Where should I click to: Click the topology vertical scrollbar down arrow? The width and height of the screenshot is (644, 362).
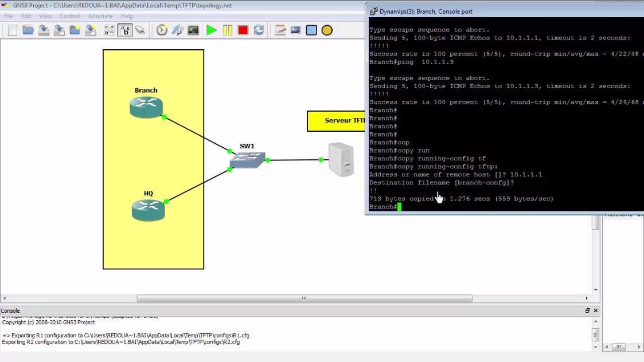pyautogui.click(x=595, y=290)
